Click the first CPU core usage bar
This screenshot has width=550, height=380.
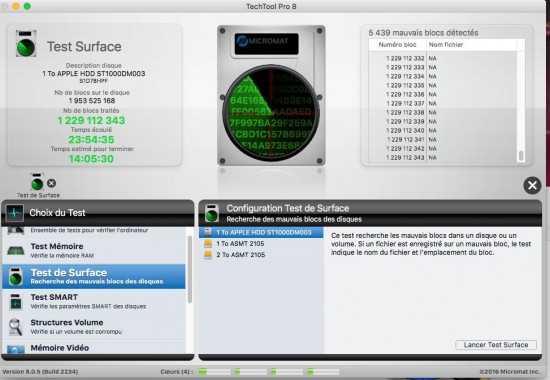pyautogui.click(x=214, y=372)
